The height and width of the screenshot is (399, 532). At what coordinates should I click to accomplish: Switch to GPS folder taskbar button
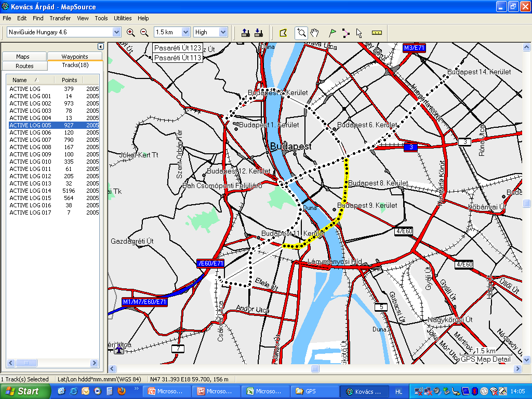(315, 391)
